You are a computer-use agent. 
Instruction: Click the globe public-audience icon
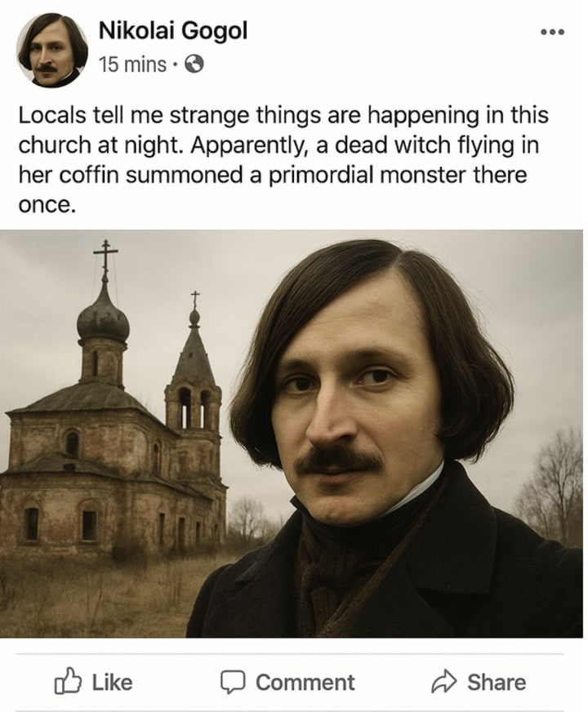pos(194,64)
